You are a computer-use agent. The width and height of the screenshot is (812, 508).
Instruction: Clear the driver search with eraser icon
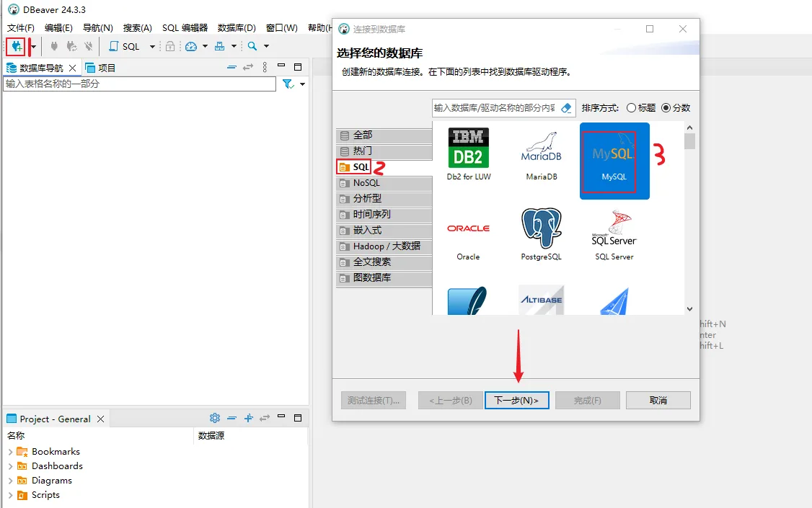pos(567,107)
